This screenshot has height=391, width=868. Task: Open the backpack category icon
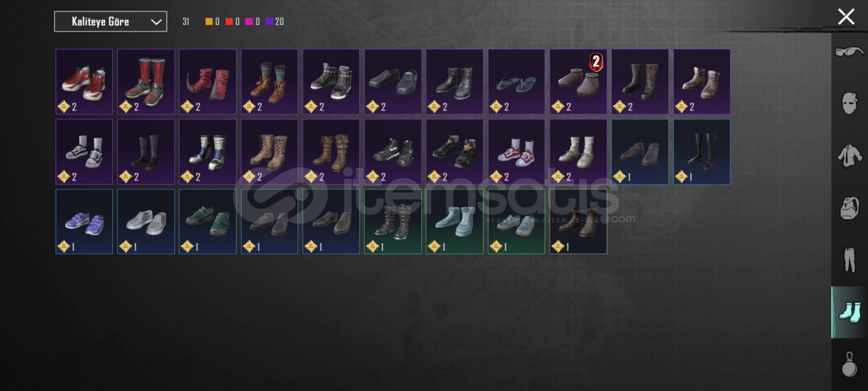849,208
